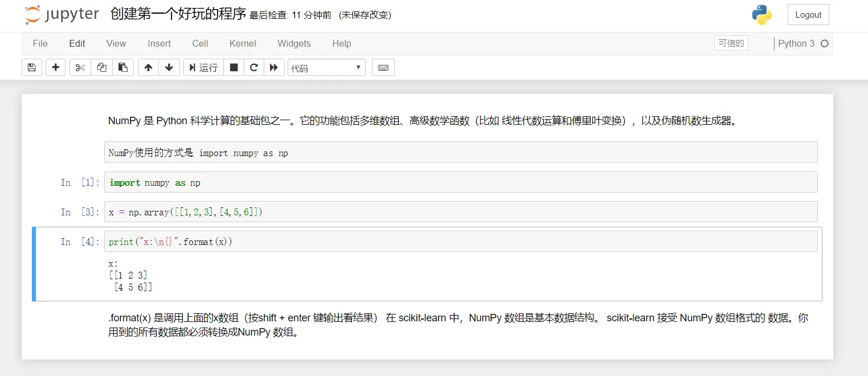
Task: Click the In [1]: prompt
Action: [x=80, y=182]
